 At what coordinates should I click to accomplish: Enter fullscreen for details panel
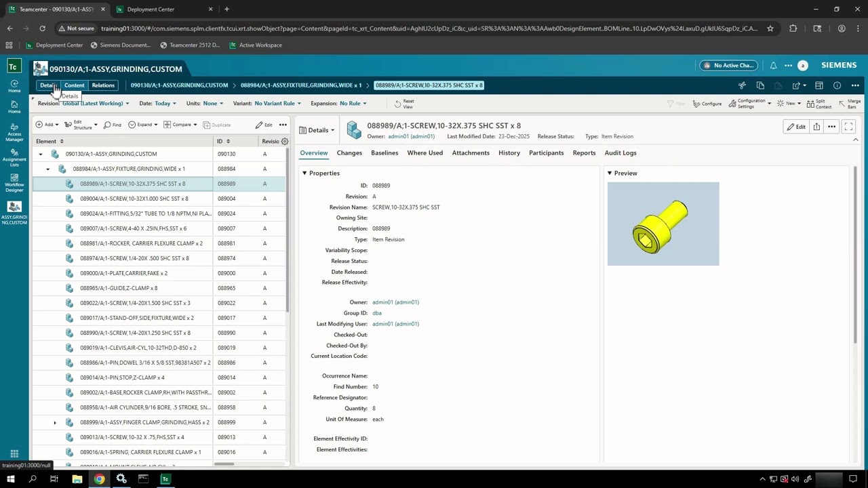point(848,127)
